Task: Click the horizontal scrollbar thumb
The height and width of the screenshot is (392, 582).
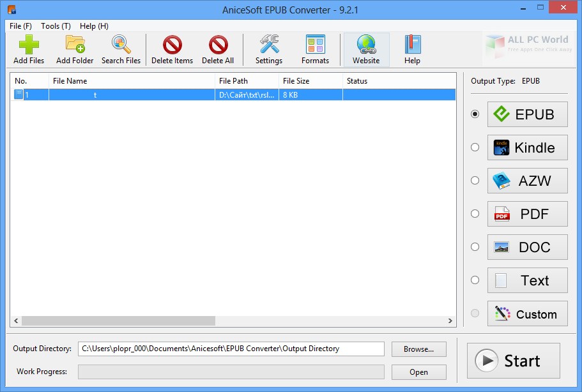Action: [x=118, y=320]
